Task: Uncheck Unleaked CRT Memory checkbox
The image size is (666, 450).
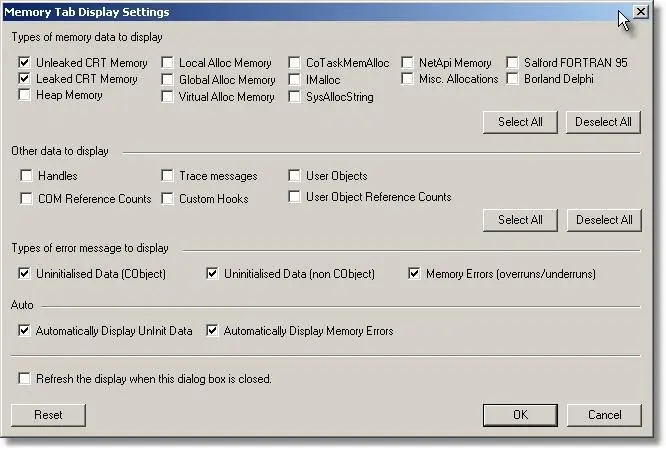Action: [x=25, y=62]
